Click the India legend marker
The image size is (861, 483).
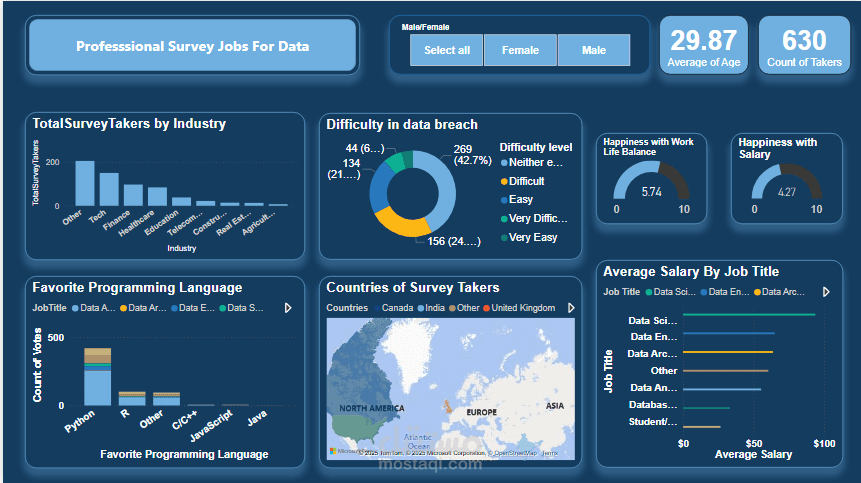421,308
